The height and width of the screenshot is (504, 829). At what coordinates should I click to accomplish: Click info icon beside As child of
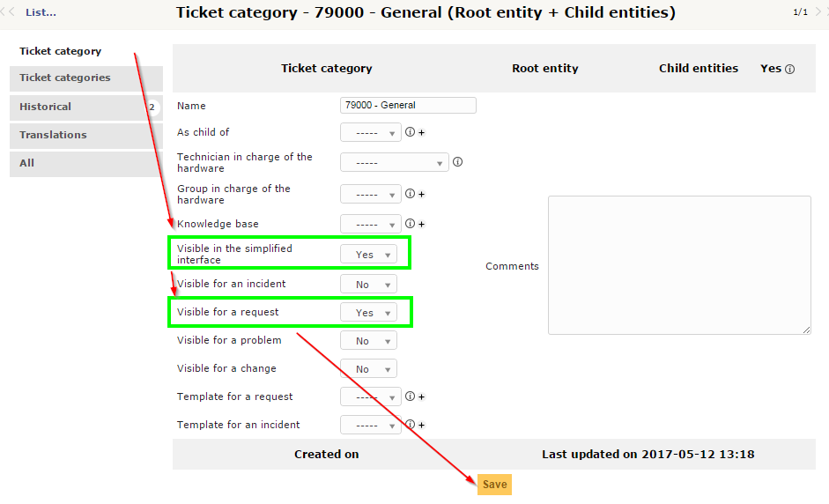(x=410, y=132)
